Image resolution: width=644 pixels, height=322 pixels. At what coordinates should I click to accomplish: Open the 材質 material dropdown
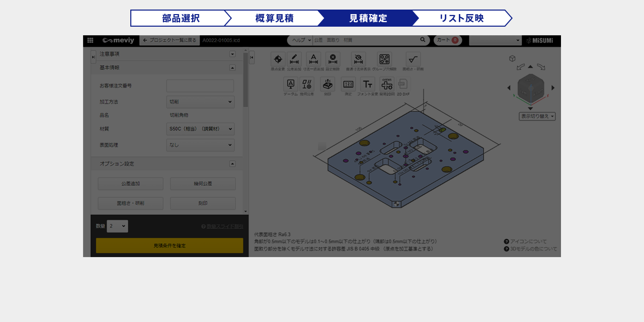coord(200,129)
